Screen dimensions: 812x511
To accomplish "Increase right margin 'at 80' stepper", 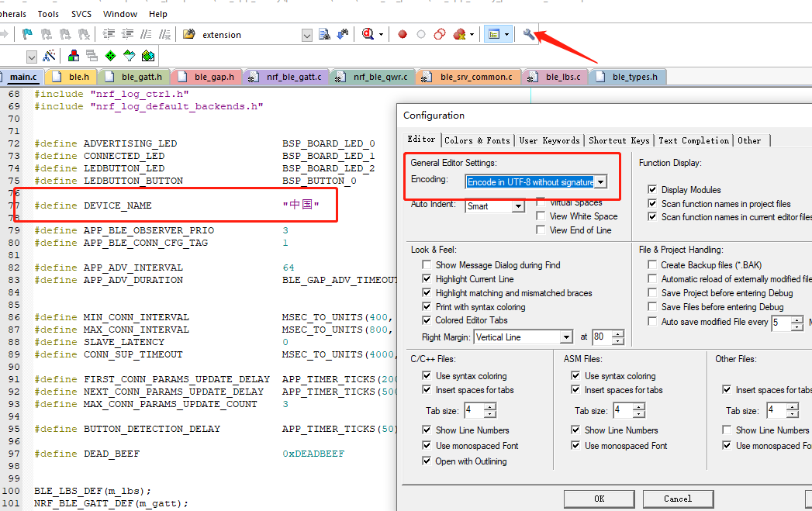I will coord(618,334).
